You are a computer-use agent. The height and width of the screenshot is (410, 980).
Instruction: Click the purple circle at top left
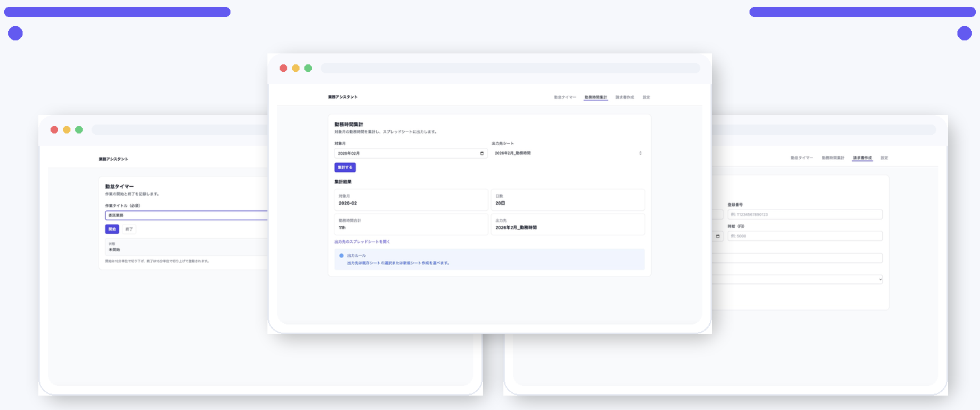pyautogui.click(x=15, y=34)
